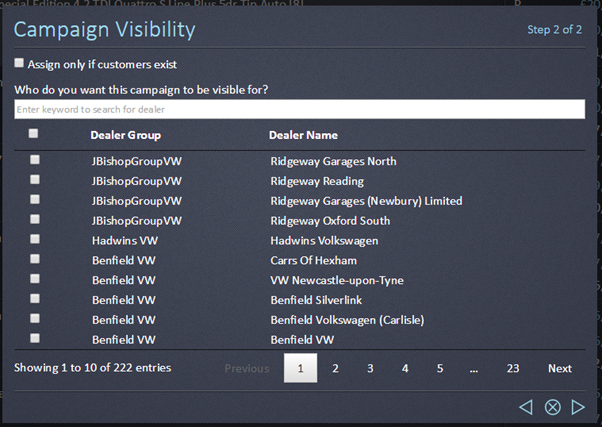Image resolution: width=602 pixels, height=427 pixels.
Task: Select VW Newcastle-upon-Tyne checkbox
Action: click(35, 278)
